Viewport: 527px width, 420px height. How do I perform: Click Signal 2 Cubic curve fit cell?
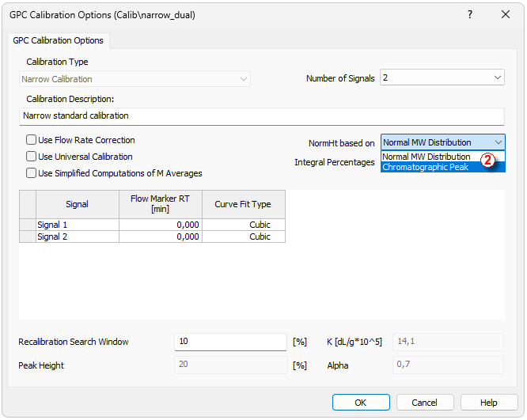point(244,236)
